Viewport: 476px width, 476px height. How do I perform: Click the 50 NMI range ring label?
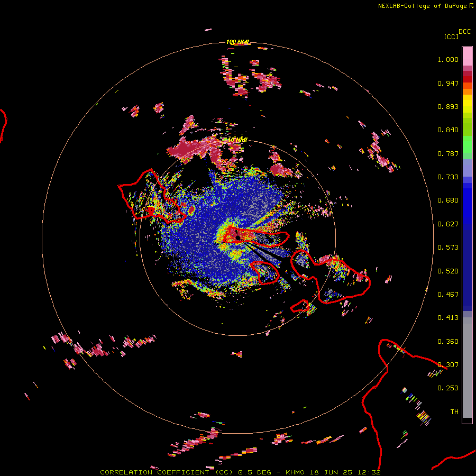(237, 140)
